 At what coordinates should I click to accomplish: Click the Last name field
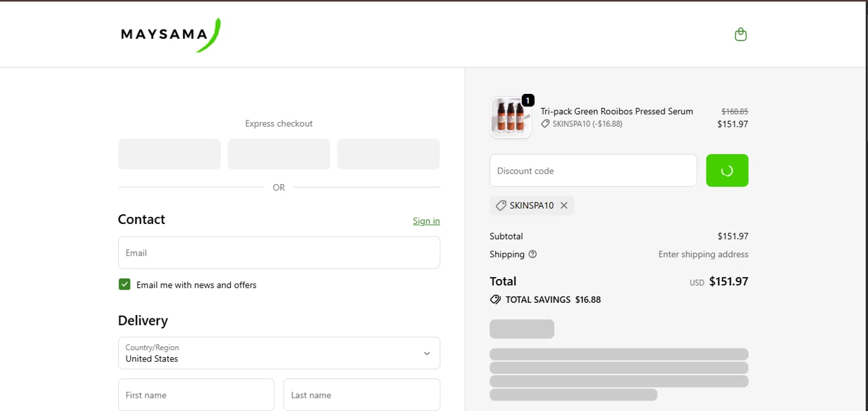(362, 395)
